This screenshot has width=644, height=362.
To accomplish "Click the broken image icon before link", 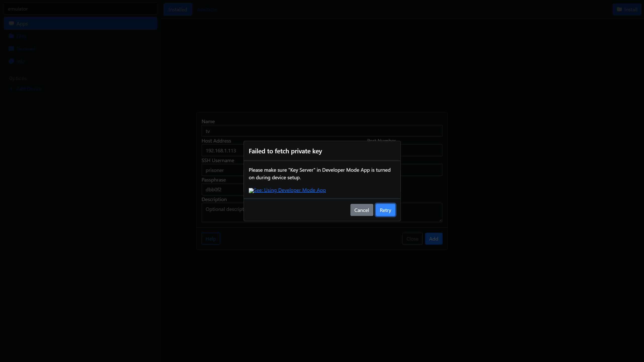I will click(251, 191).
